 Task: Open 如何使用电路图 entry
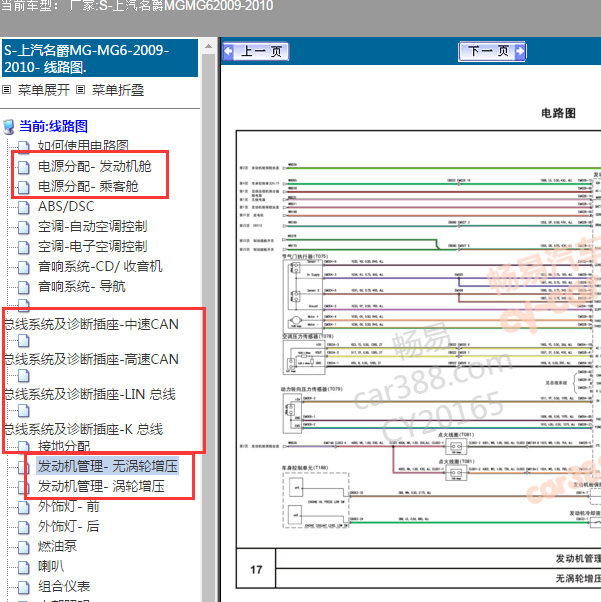(x=83, y=146)
